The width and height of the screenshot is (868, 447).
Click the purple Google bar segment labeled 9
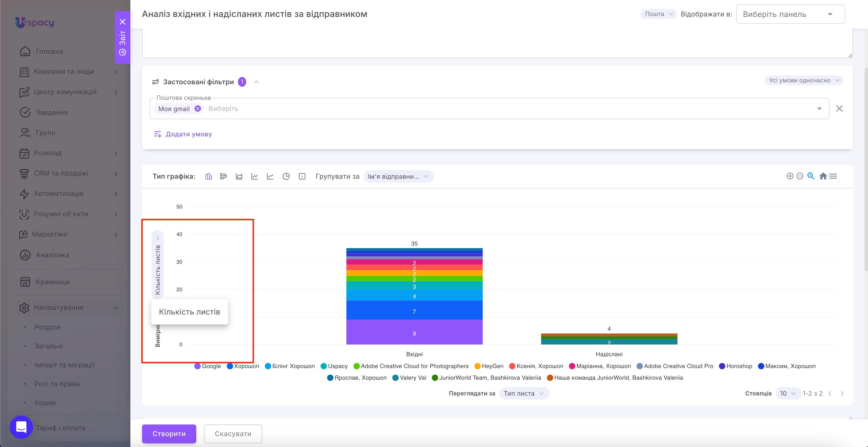tap(414, 332)
